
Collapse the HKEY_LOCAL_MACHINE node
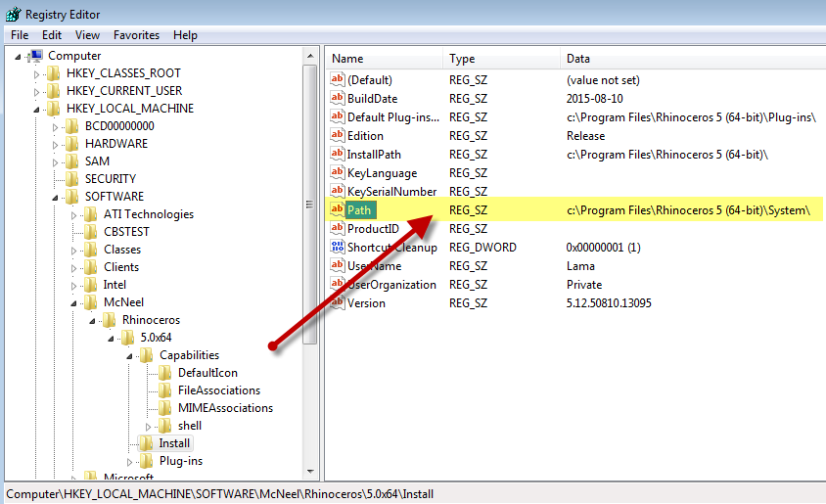tap(36, 110)
